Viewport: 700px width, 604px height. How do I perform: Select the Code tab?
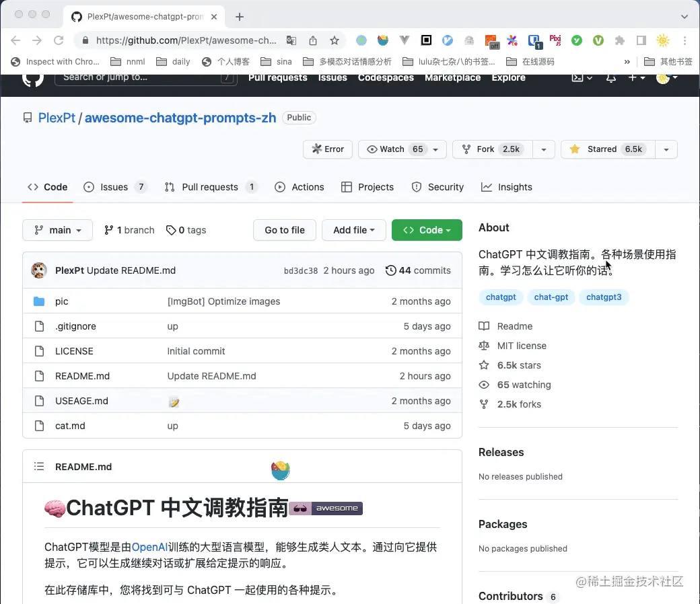(47, 187)
